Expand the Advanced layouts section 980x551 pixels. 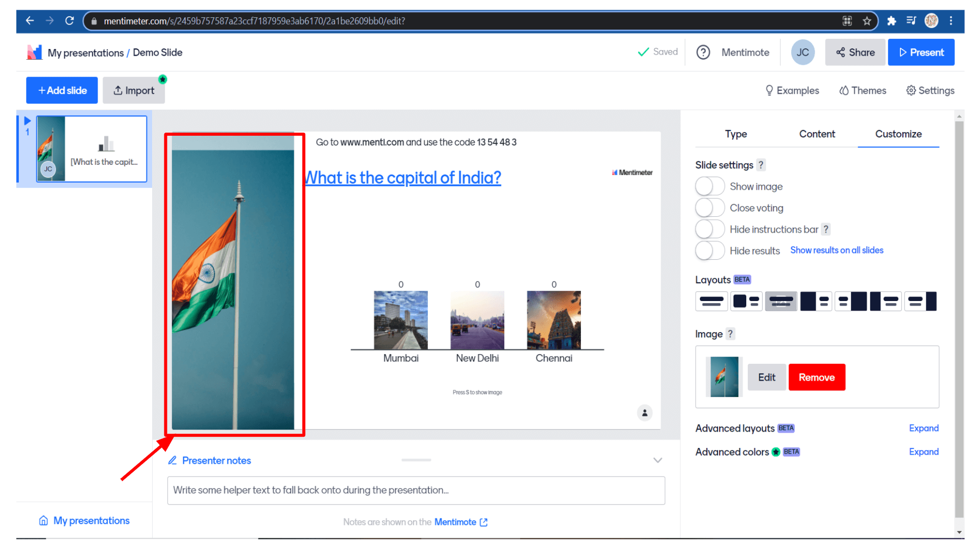click(x=923, y=428)
